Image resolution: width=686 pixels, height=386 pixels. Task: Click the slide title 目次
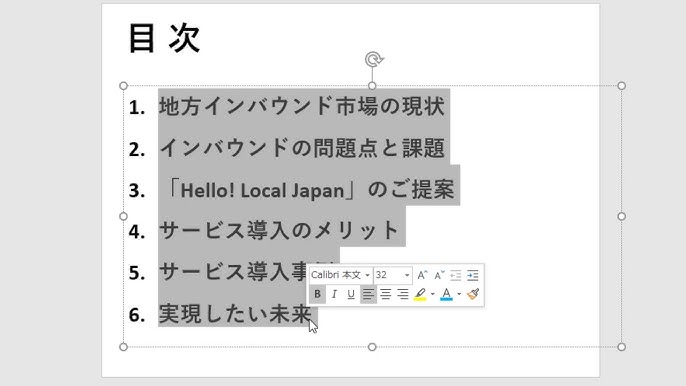[x=164, y=39]
